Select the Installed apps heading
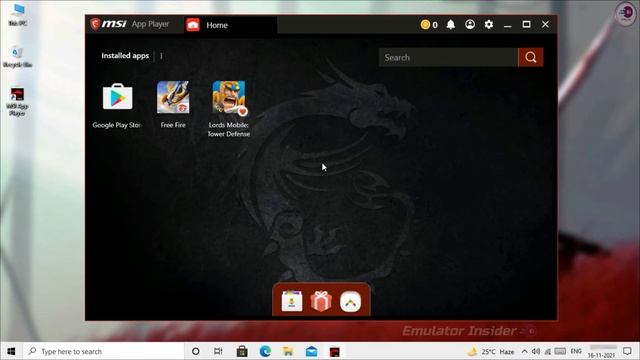Viewport: 640px width, 360px height. [125, 56]
